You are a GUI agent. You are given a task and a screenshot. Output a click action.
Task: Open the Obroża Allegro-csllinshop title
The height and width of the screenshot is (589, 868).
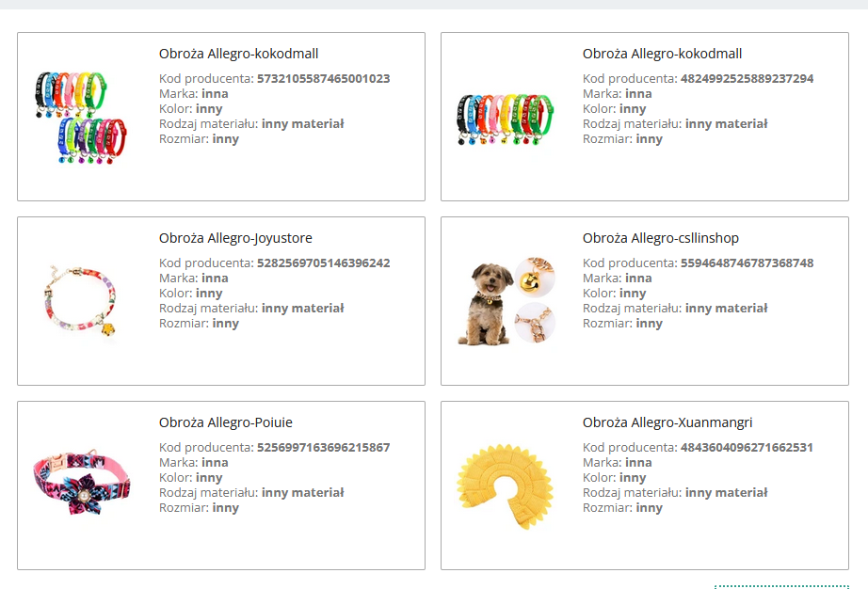[x=660, y=238]
